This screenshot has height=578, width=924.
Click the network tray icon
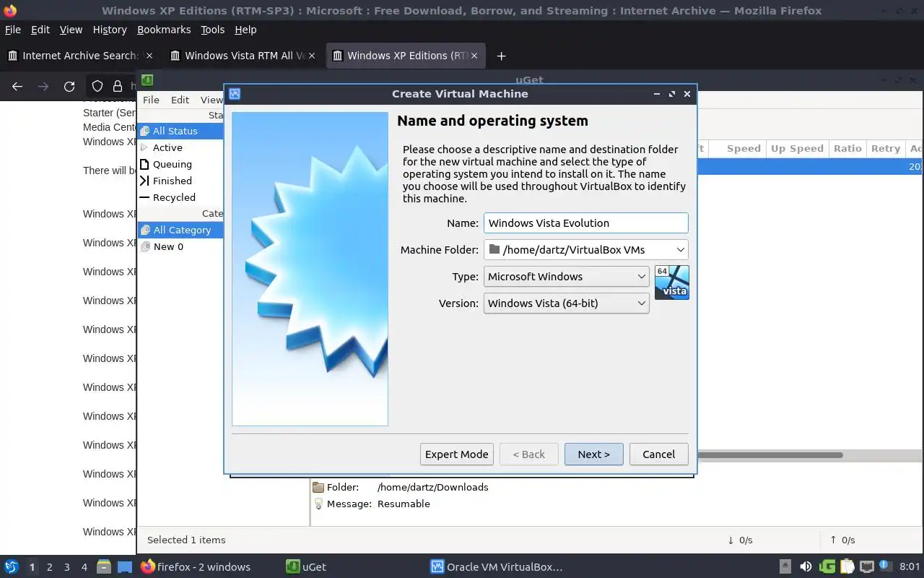click(867, 566)
